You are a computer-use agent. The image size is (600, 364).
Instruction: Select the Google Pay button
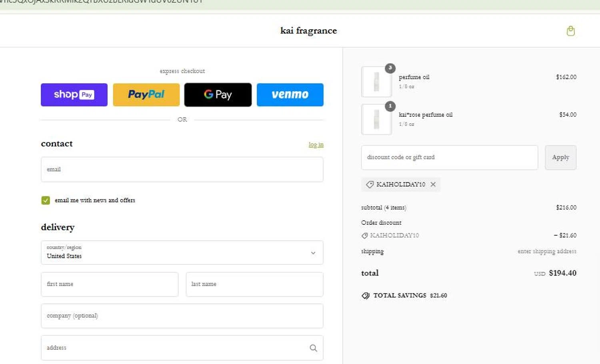(x=218, y=95)
